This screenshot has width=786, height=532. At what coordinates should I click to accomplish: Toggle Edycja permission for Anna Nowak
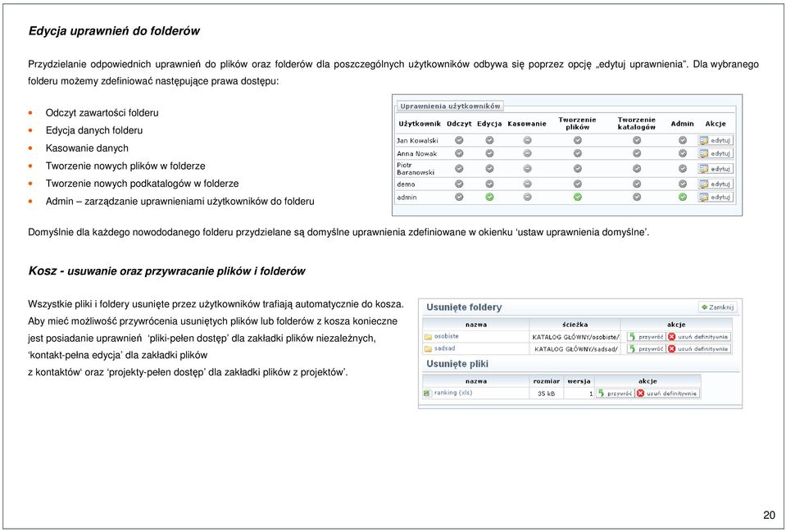pyautogui.click(x=490, y=153)
